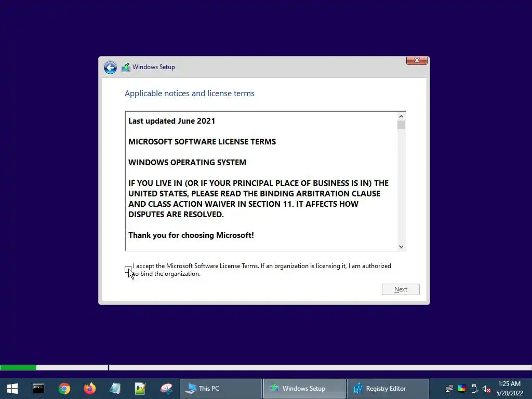Click the USB device tray icon
The width and height of the screenshot is (532, 399).
point(474,389)
